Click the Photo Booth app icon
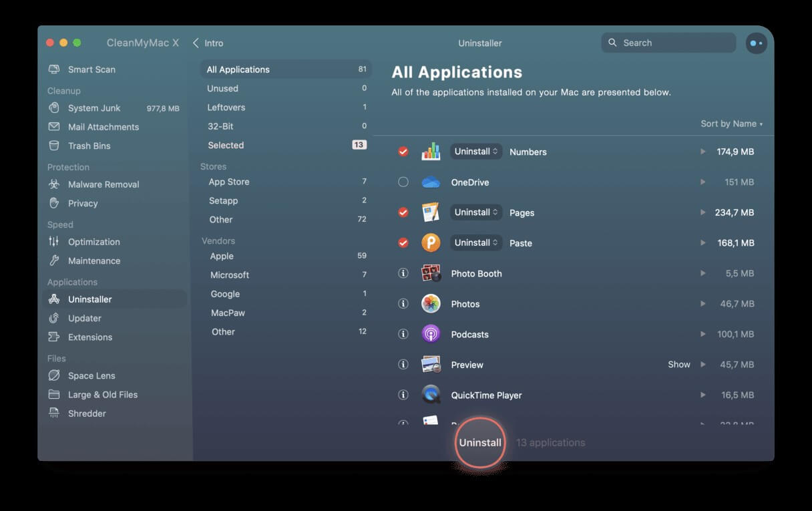The width and height of the screenshot is (812, 511). [431, 273]
